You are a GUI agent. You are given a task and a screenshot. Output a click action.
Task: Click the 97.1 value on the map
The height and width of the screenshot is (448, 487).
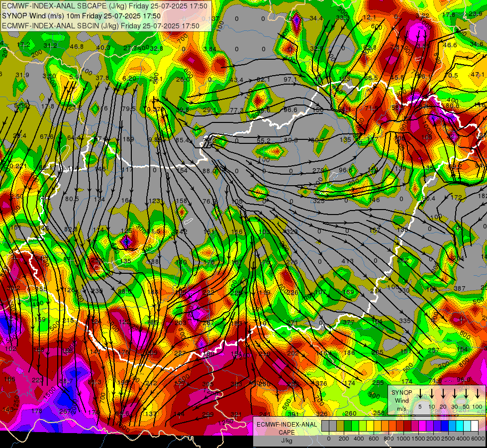(x=291, y=80)
